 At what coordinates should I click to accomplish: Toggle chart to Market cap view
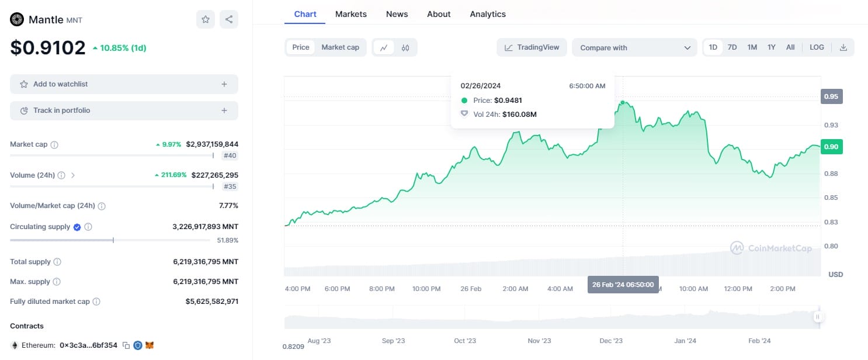coord(340,47)
